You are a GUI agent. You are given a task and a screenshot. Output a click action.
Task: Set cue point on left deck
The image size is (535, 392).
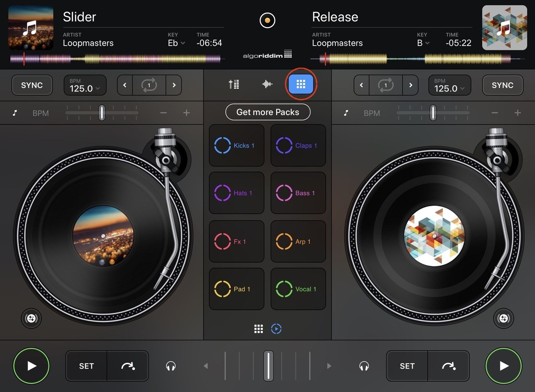coord(86,366)
